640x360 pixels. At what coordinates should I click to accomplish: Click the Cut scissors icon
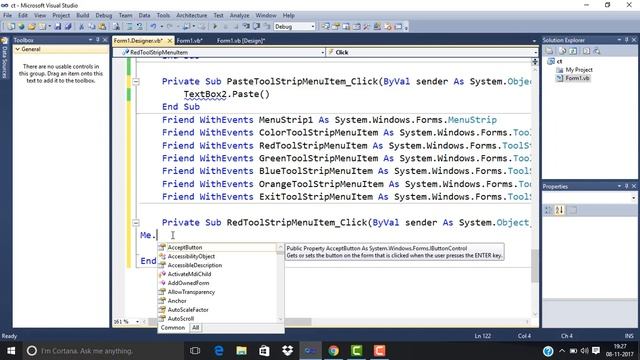point(81,27)
